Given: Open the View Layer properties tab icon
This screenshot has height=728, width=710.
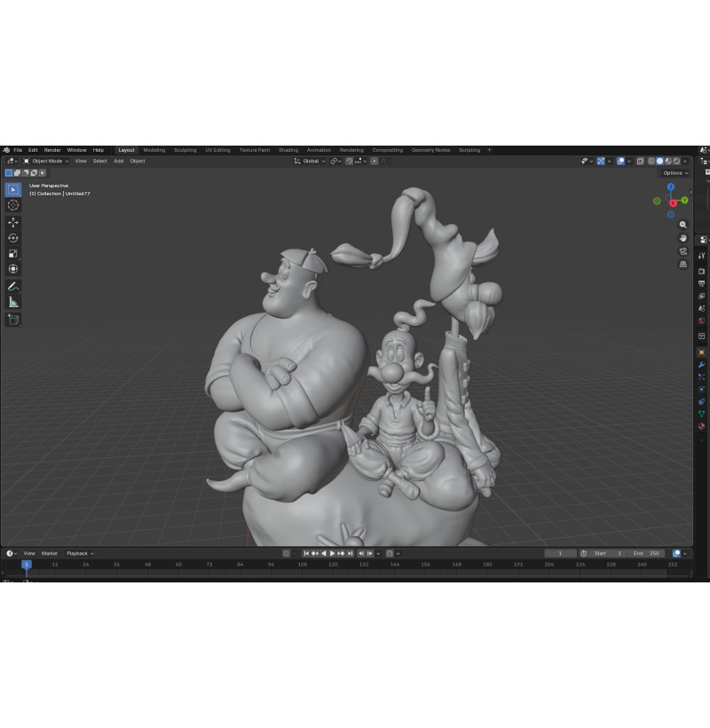Looking at the screenshot, I should 702,296.
